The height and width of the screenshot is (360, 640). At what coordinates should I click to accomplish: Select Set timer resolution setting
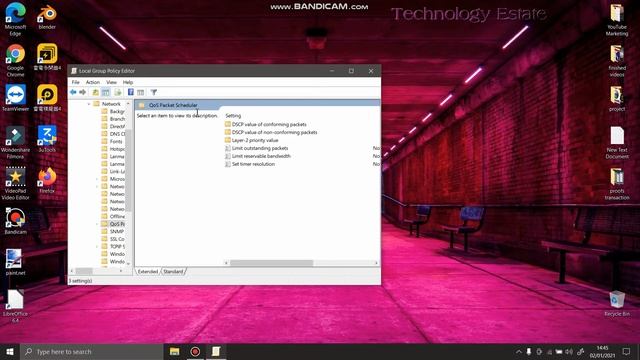(250, 164)
